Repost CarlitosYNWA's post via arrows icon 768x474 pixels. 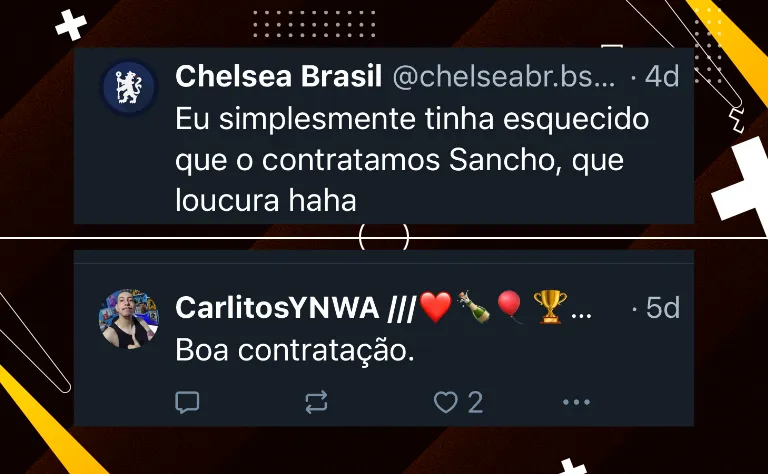point(316,402)
